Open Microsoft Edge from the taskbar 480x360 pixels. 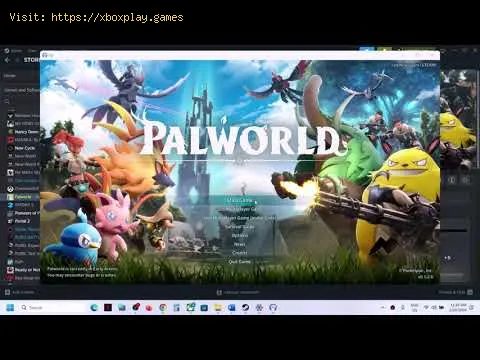coord(94,307)
